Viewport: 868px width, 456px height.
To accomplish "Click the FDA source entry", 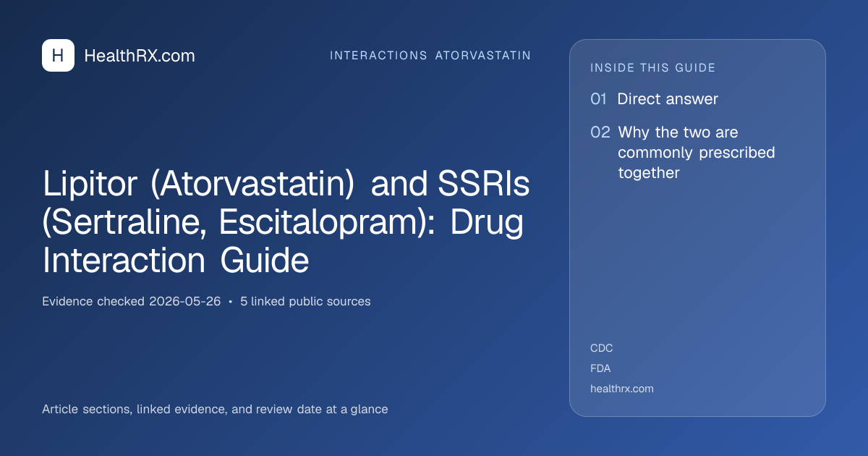I will point(600,368).
